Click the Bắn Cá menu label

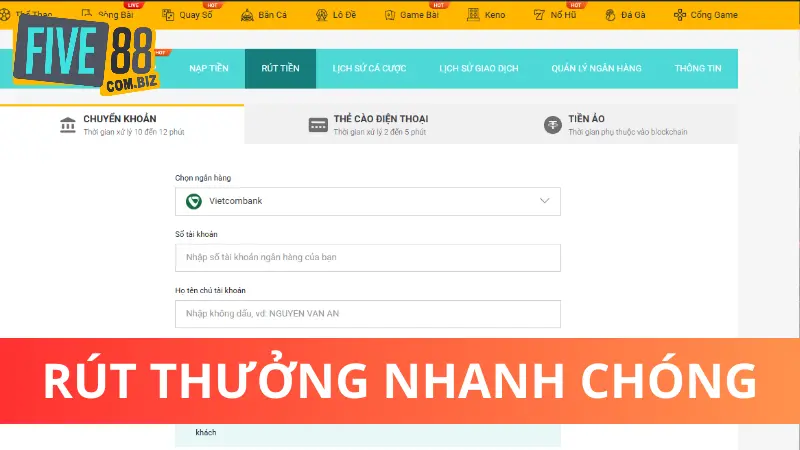(x=272, y=15)
